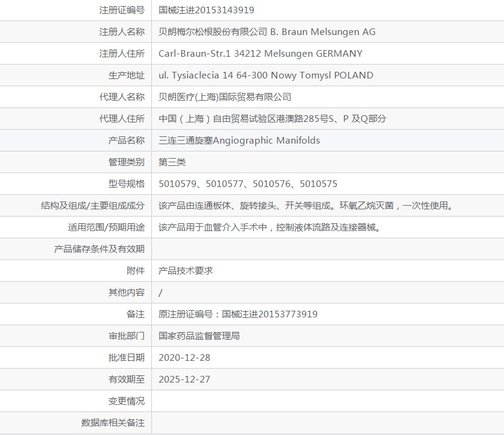Click the 代理人住所 label
This screenshot has height=435, width=504.
pyautogui.click(x=122, y=118)
